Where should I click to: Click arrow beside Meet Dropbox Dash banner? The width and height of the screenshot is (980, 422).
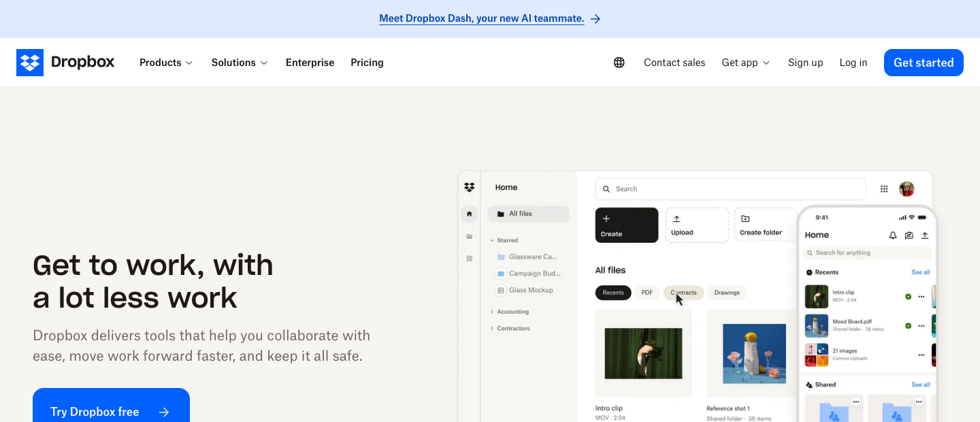click(x=595, y=19)
